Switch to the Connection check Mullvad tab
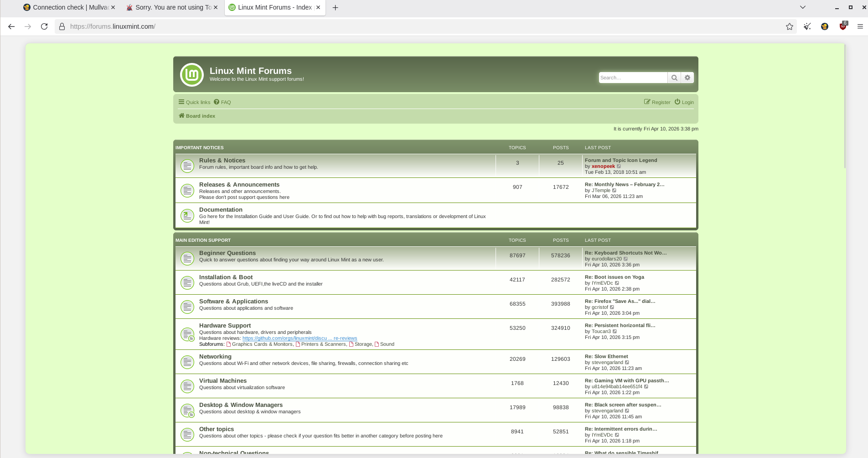868x458 pixels. (66, 7)
